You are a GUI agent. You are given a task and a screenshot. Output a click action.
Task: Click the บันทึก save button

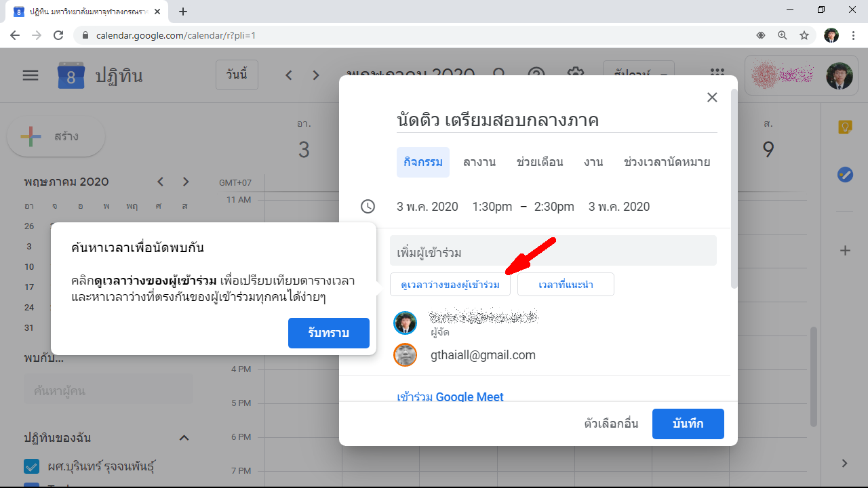coord(688,424)
